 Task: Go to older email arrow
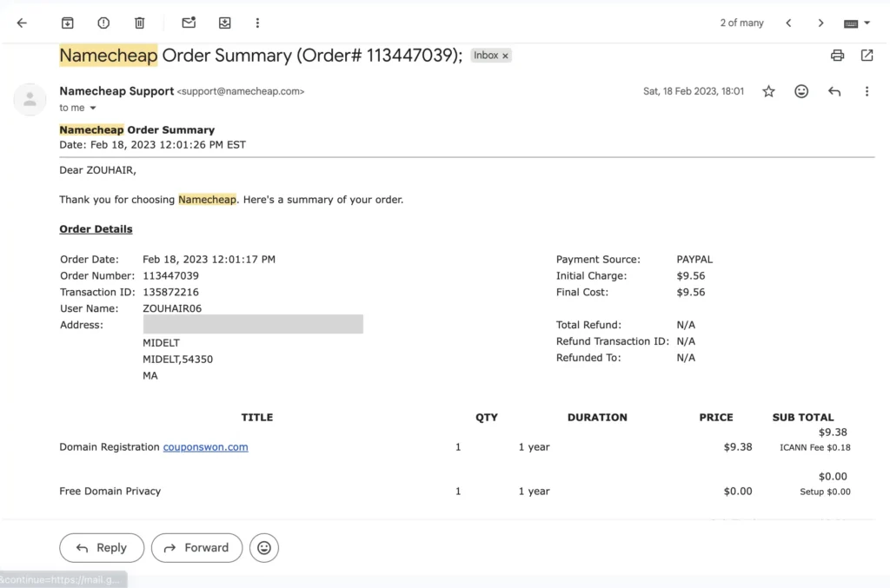point(820,23)
